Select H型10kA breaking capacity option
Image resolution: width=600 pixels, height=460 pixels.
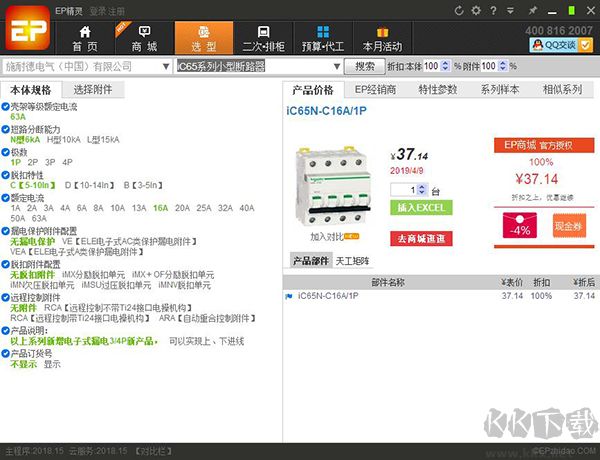coord(62,140)
